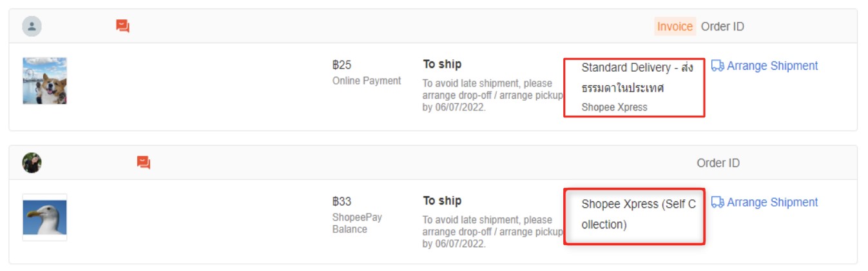Open chat icon on the ฿33 order
868x271 pixels.
tap(143, 163)
